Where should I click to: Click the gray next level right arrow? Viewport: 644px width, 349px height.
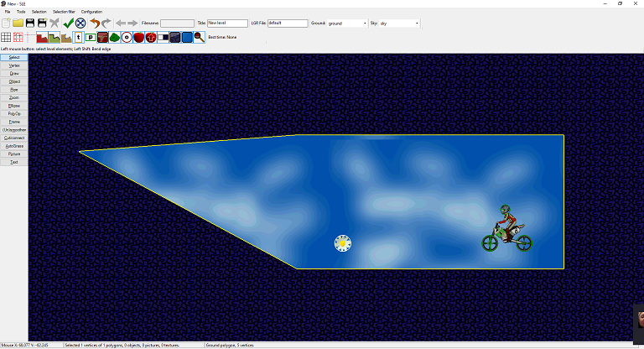(x=132, y=23)
